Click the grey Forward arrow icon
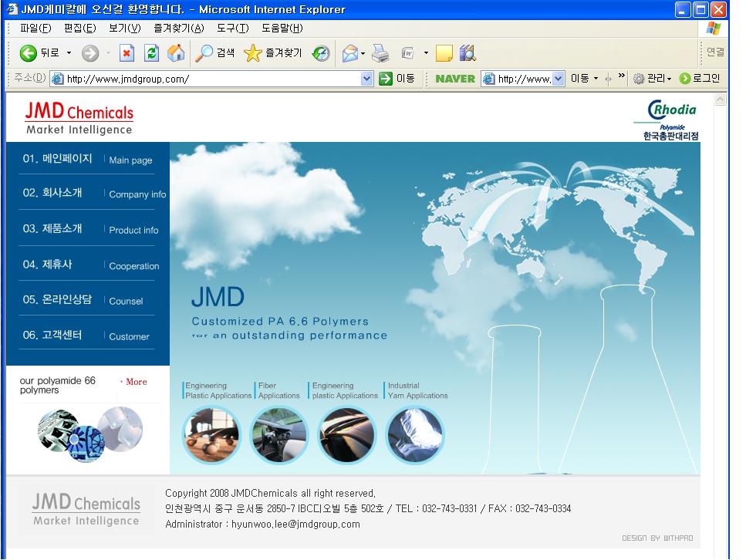The width and height of the screenshot is (746, 560). [x=90, y=52]
